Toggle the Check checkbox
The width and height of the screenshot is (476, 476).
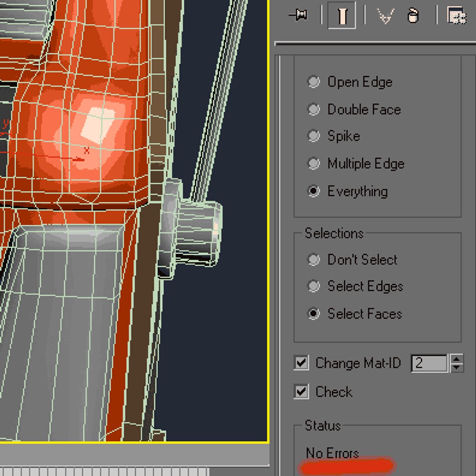coord(301,391)
